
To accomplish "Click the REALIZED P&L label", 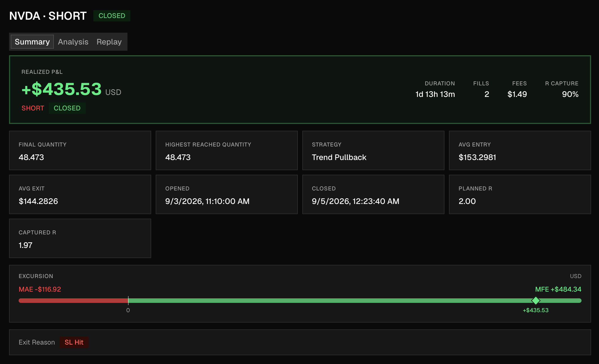I will [42, 72].
